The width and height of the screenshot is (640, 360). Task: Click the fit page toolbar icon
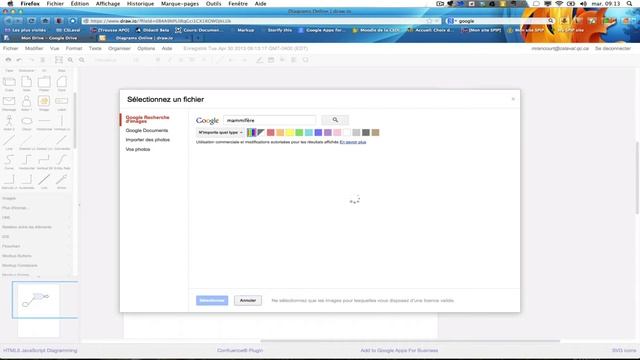pyautogui.click(x=59, y=60)
